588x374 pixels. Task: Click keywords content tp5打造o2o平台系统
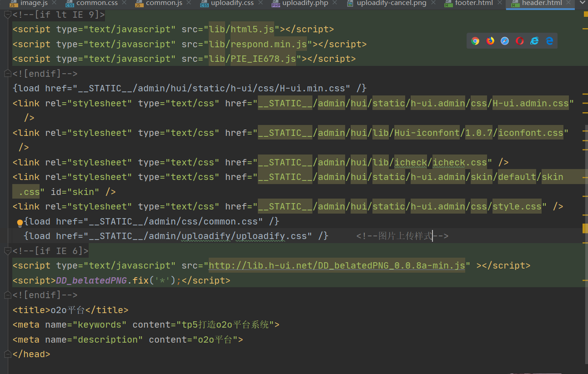pos(225,325)
